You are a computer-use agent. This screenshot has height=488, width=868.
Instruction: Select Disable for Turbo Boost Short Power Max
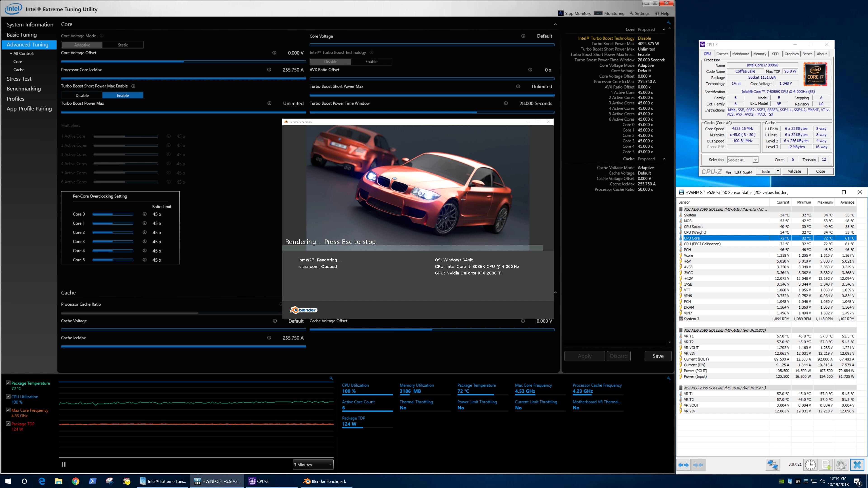click(82, 95)
